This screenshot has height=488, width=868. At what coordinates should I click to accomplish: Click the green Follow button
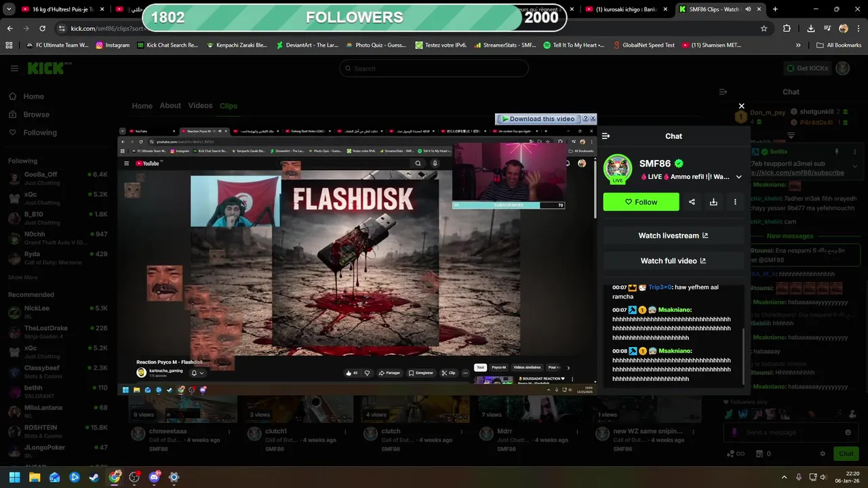point(641,202)
